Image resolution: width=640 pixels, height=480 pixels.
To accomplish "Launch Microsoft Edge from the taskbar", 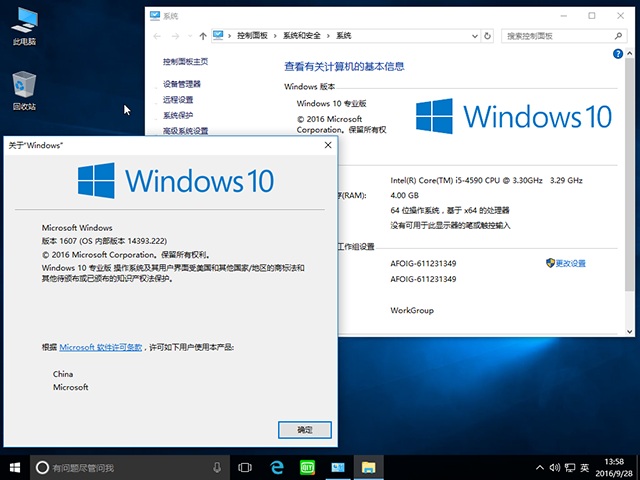I will click(x=277, y=467).
